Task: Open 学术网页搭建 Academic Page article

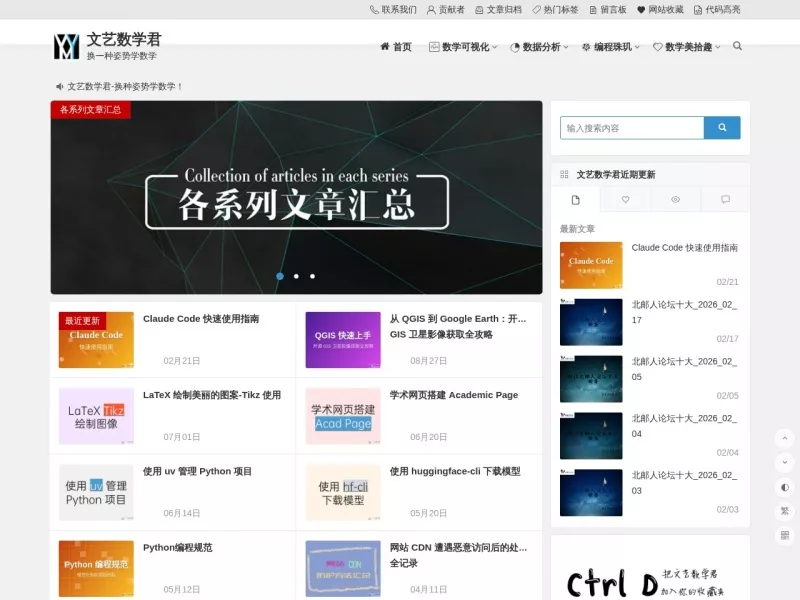Action: [x=454, y=395]
